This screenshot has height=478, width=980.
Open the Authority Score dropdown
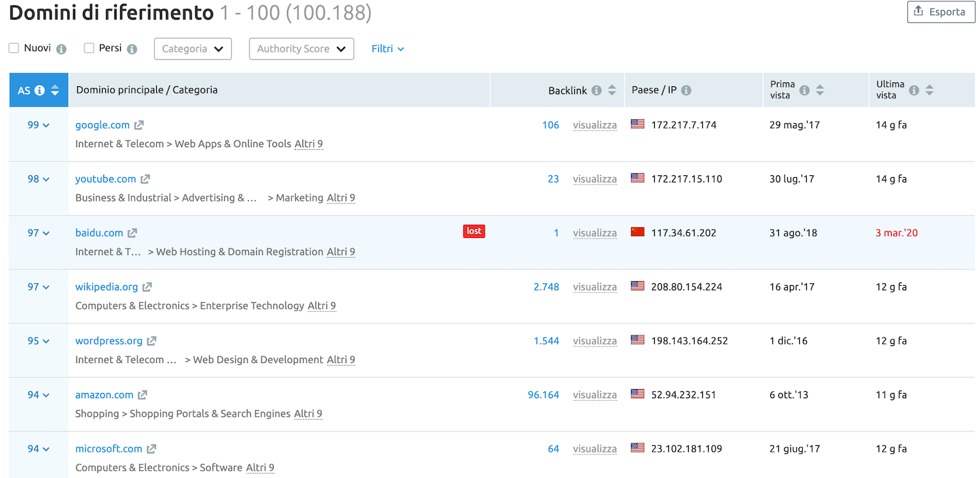[301, 49]
